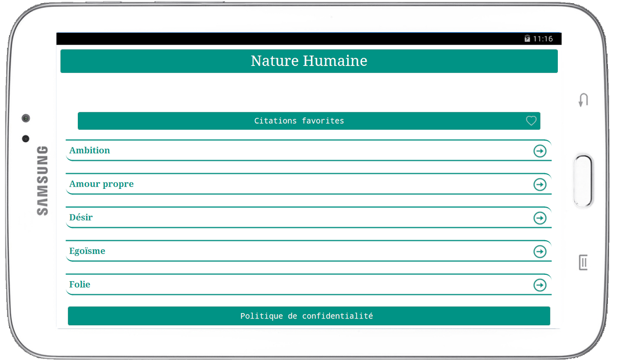The width and height of the screenshot is (617, 364).
Task: Tap the tablet's menu key
Action: click(583, 263)
